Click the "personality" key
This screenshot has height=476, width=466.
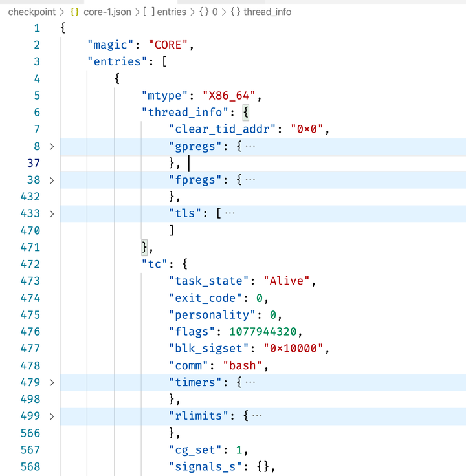212,315
